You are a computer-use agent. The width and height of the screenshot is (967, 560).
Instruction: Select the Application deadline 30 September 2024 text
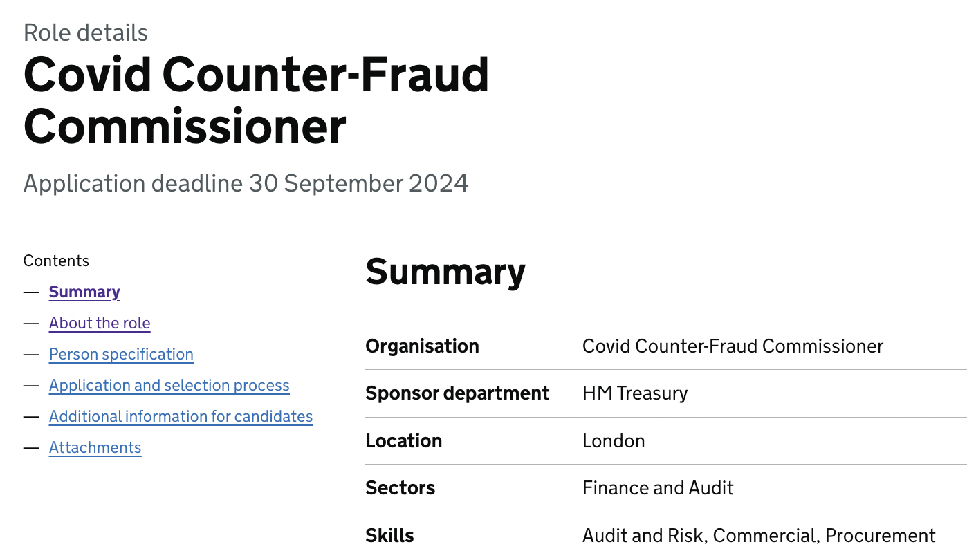click(246, 183)
